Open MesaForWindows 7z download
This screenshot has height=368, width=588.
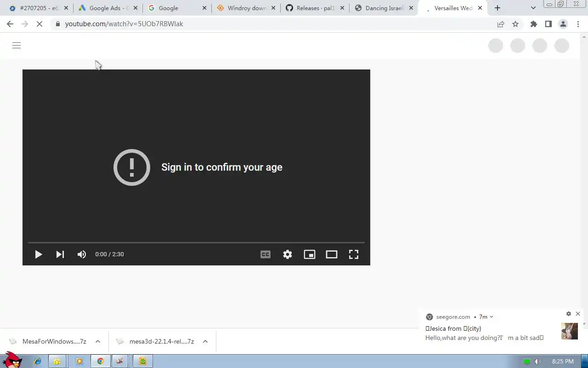[x=48, y=341]
